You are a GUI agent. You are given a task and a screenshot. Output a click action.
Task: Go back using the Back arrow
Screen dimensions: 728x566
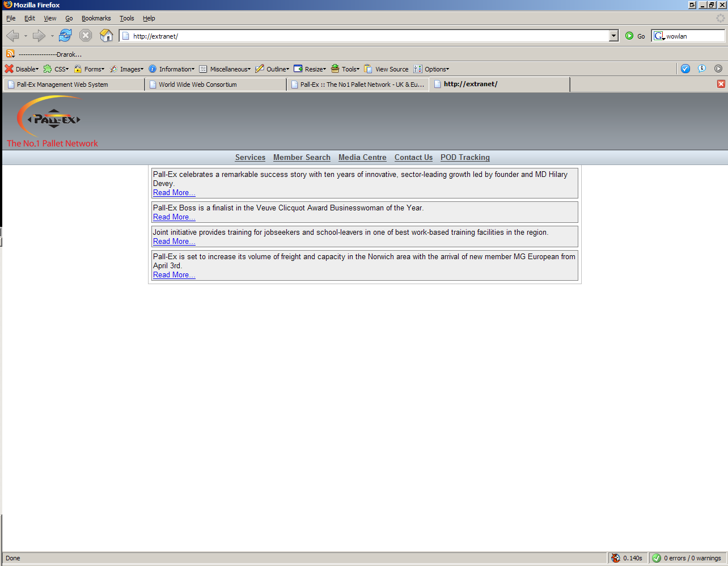[12, 36]
